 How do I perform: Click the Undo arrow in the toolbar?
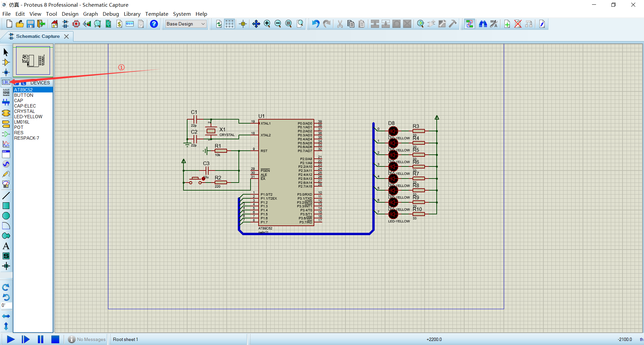tap(316, 24)
